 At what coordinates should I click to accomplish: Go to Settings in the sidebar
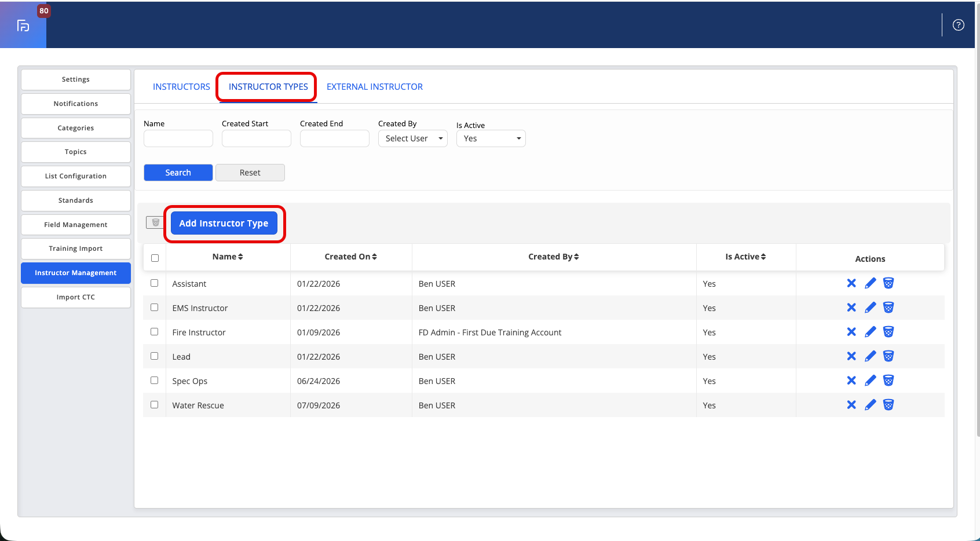76,79
